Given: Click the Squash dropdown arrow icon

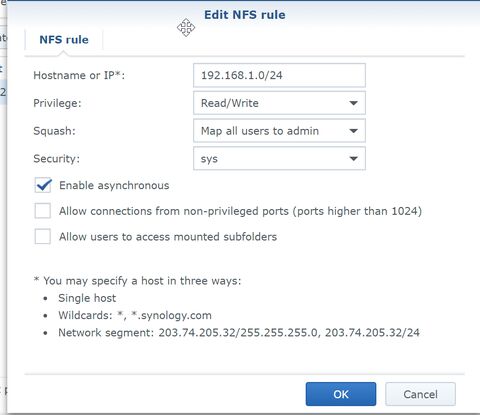Looking at the screenshot, I should [353, 131].
